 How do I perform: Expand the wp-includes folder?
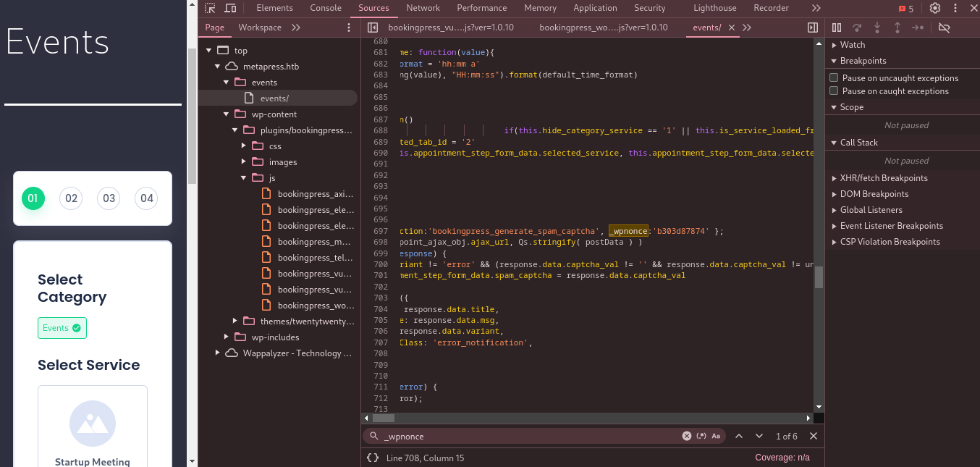[227, 337]
